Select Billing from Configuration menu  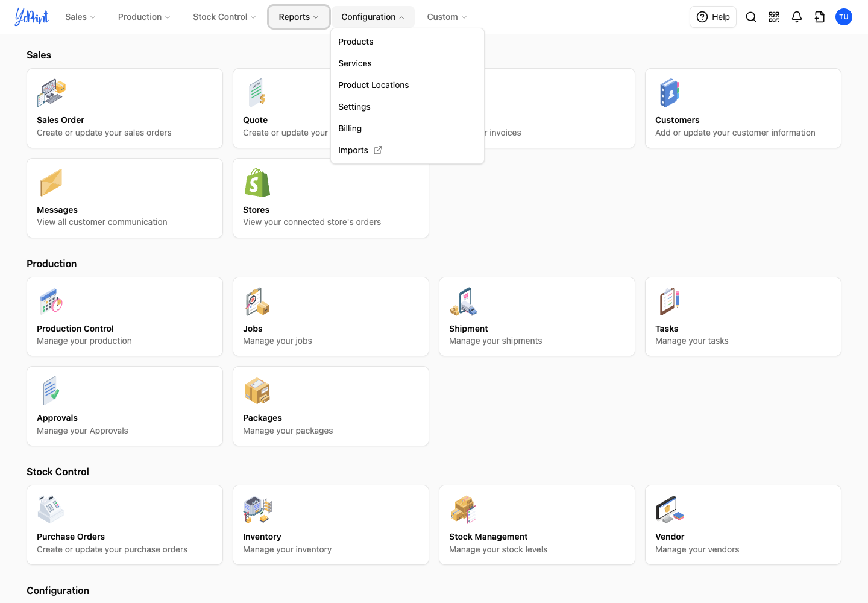pos(407,128)
